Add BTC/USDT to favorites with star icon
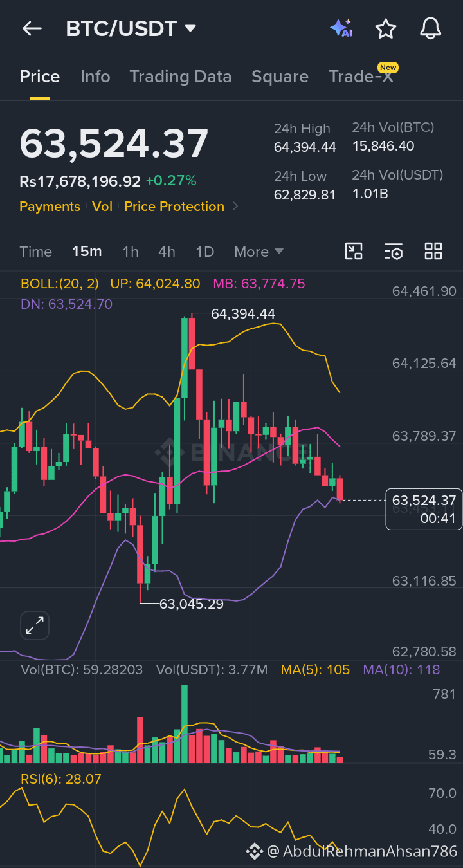The image size is (463, 868). pyautogui.click(x=385, y=28)
